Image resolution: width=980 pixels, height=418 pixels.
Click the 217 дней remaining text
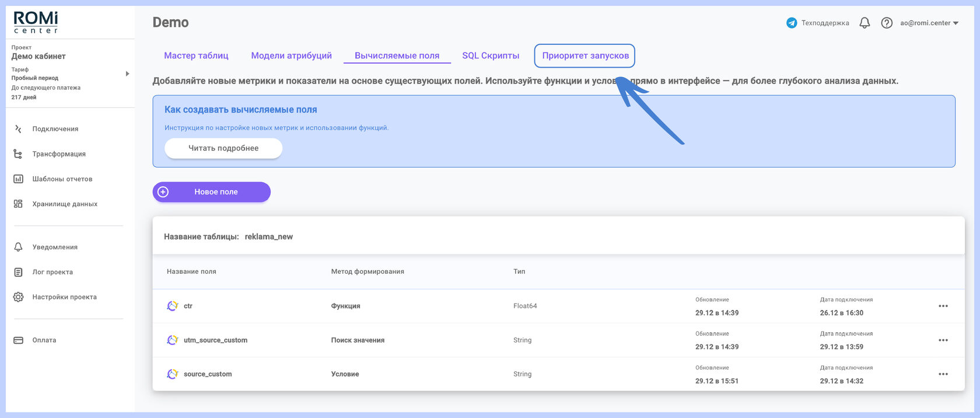pyautogui.click(x=24, y=97)
